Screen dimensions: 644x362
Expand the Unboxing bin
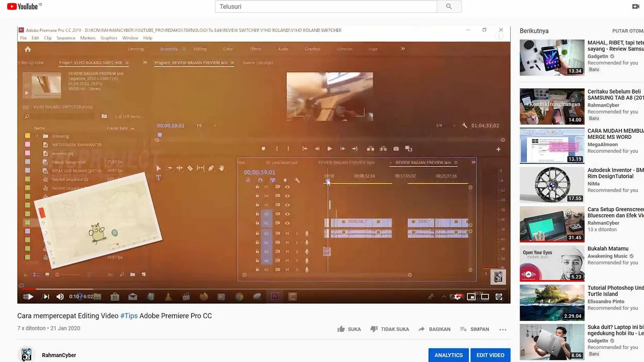[37, 136]
